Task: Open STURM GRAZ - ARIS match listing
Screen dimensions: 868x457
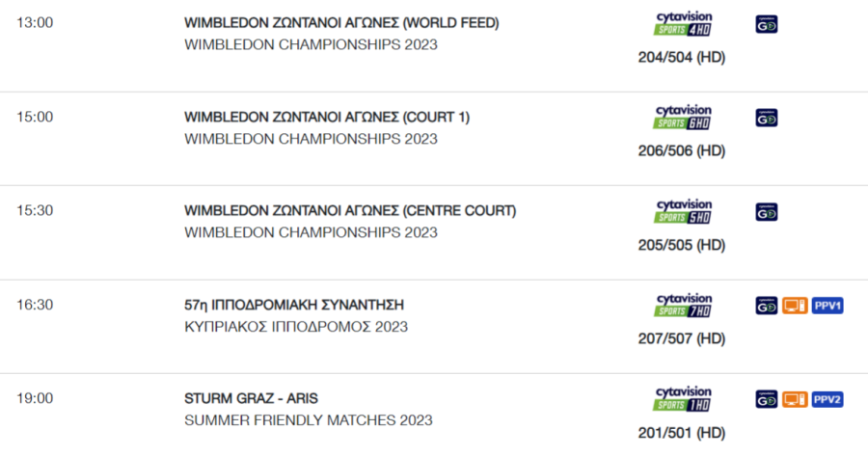Action: click(252, 398)
